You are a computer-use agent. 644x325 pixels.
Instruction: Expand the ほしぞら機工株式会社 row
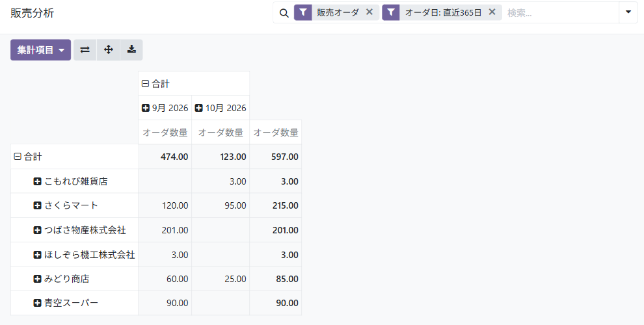(74, 255)
